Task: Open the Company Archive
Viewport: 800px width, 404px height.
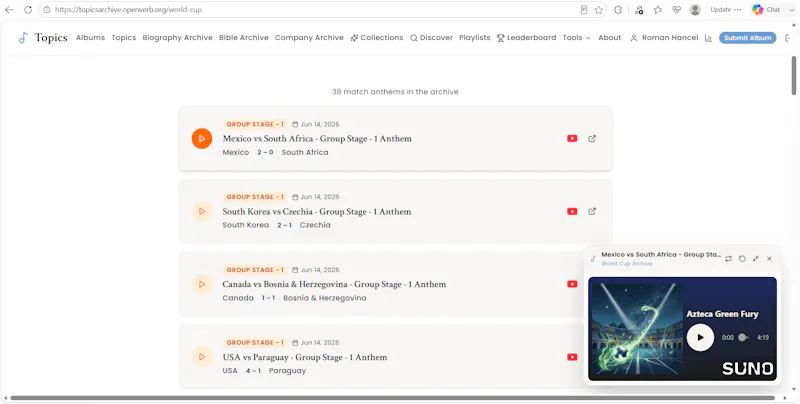Action: point(309,38)
